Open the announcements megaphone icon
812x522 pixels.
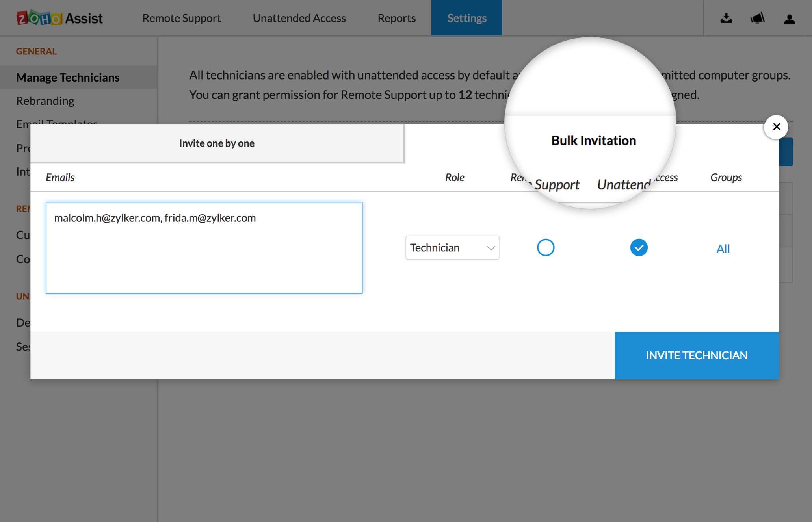pos(757,18)
